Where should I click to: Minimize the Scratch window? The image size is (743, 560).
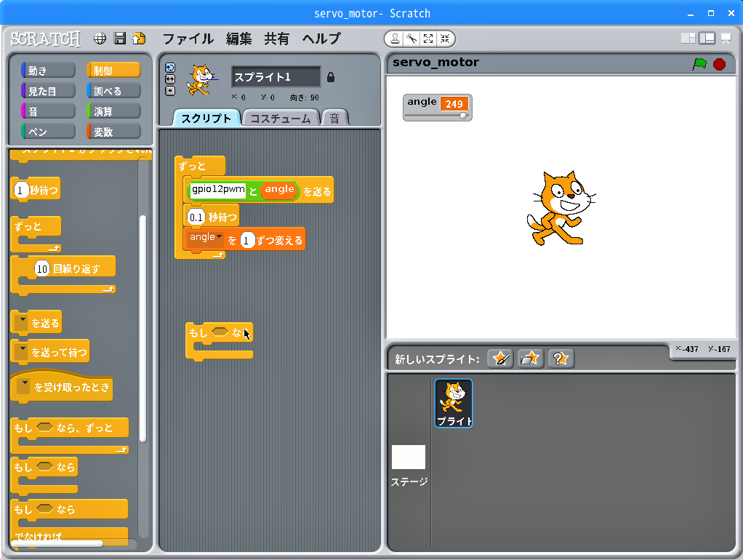pos(691,13)
